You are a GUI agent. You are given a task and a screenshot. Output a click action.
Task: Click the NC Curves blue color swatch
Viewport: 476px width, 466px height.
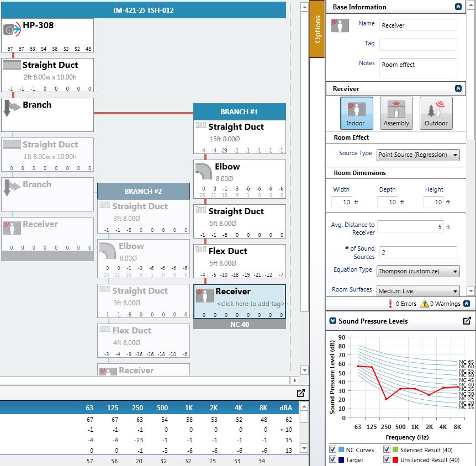pyautogui.click(x=341, y=449)
